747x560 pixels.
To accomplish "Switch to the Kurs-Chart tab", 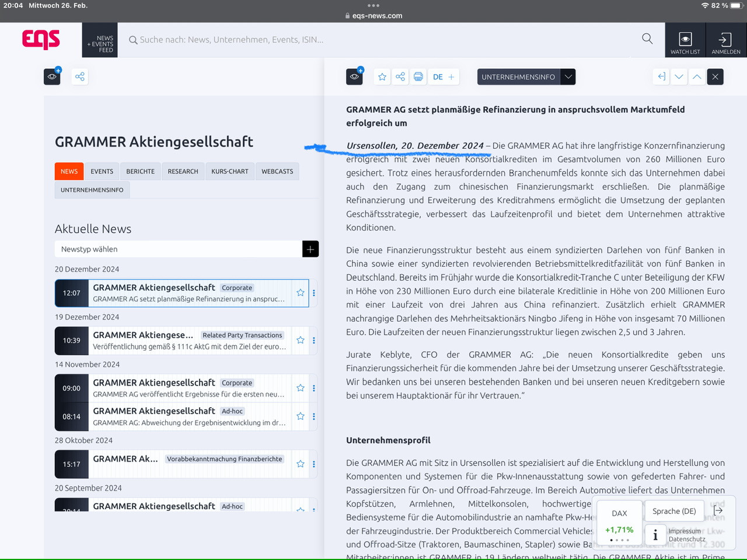I will [229, 171].
